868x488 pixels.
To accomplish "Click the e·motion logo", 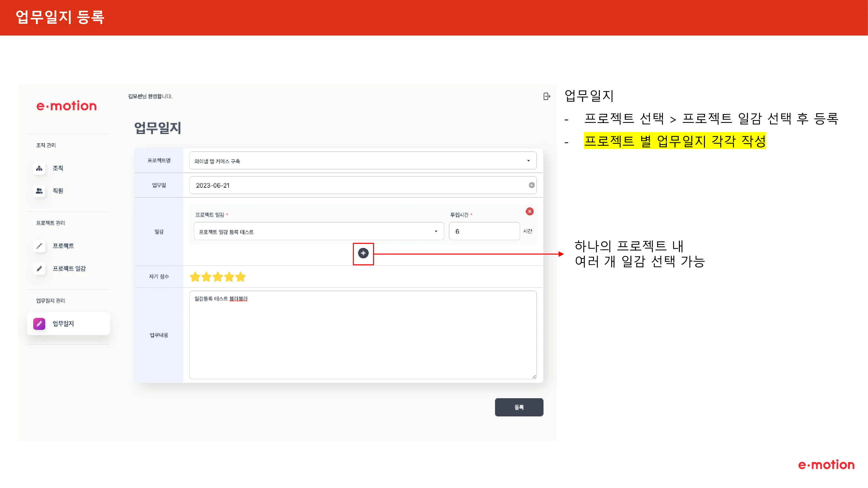I will point(66,106).
